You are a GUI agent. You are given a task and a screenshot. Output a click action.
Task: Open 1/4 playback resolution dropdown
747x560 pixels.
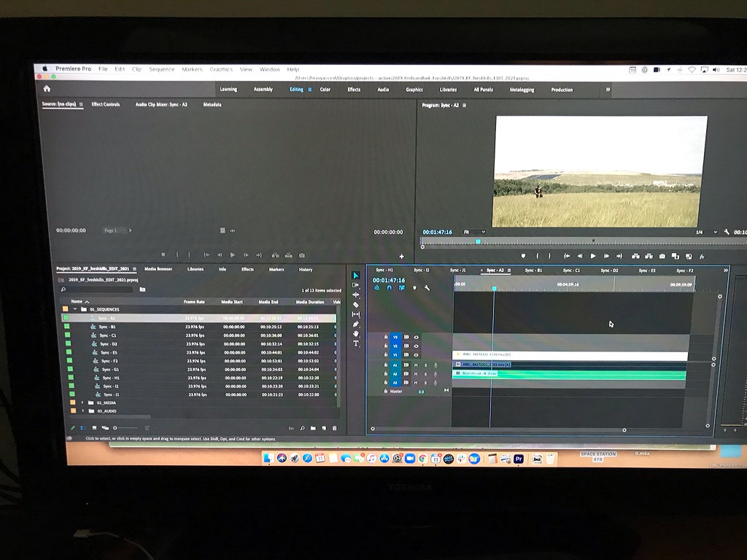pos(706,232)
